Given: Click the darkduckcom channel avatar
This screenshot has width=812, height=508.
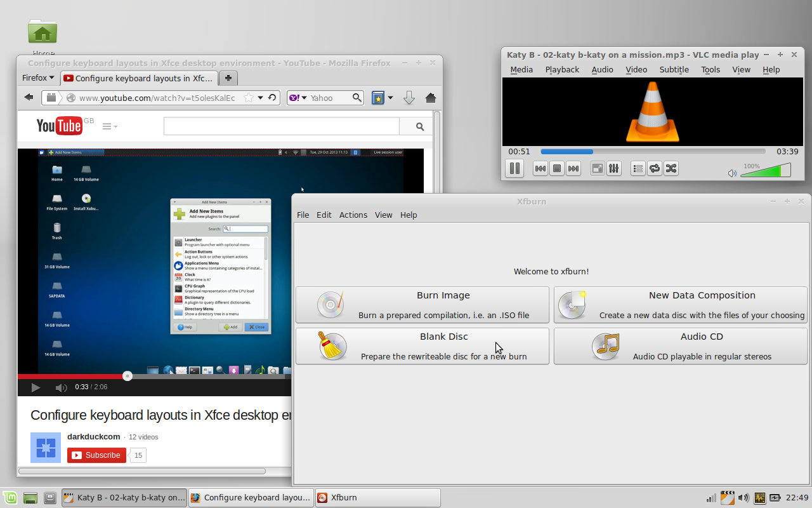Looking at the screenshot, I should point(46,448).
